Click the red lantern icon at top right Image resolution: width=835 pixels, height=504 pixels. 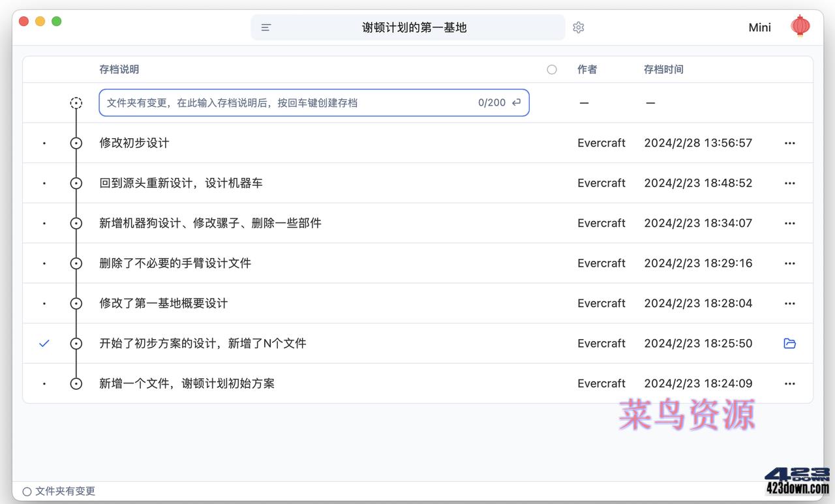(800, 25)
